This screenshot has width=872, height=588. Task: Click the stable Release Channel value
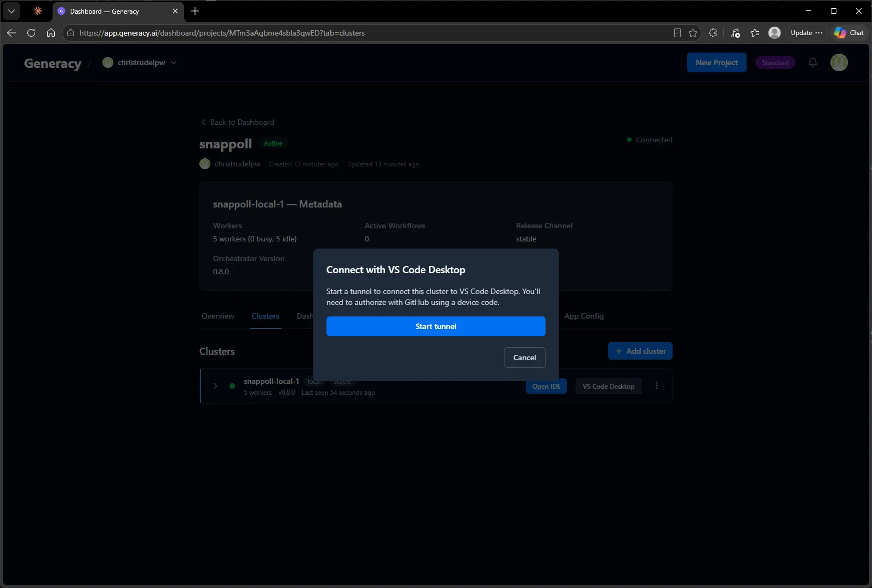[526, 239]
